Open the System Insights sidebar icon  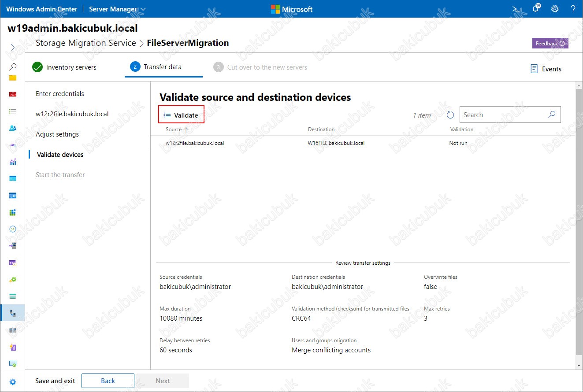tap(13, 347)
